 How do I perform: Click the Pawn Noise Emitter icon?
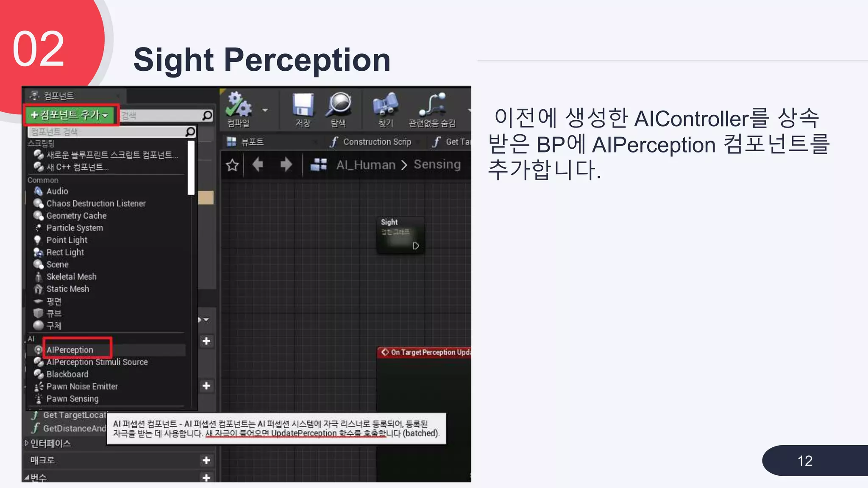tap(39, 387)
